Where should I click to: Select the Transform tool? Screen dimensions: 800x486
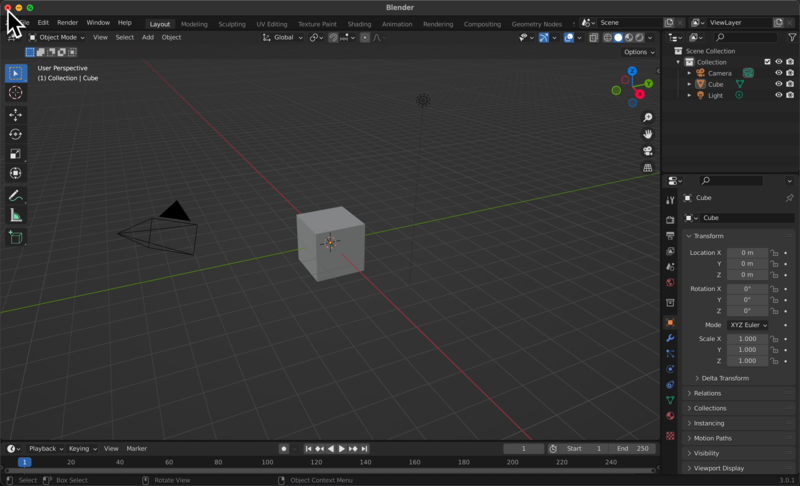(x=16, y=173)
